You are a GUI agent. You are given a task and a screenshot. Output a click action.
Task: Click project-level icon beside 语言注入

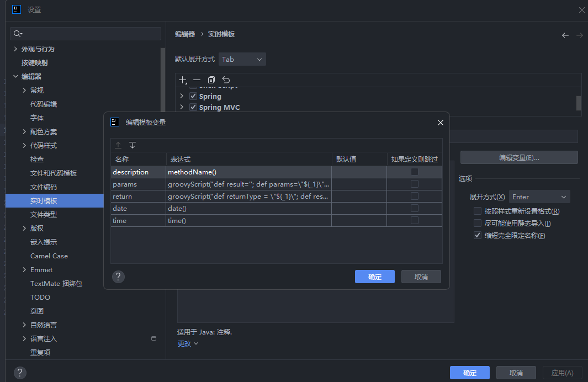click(153, 338)
